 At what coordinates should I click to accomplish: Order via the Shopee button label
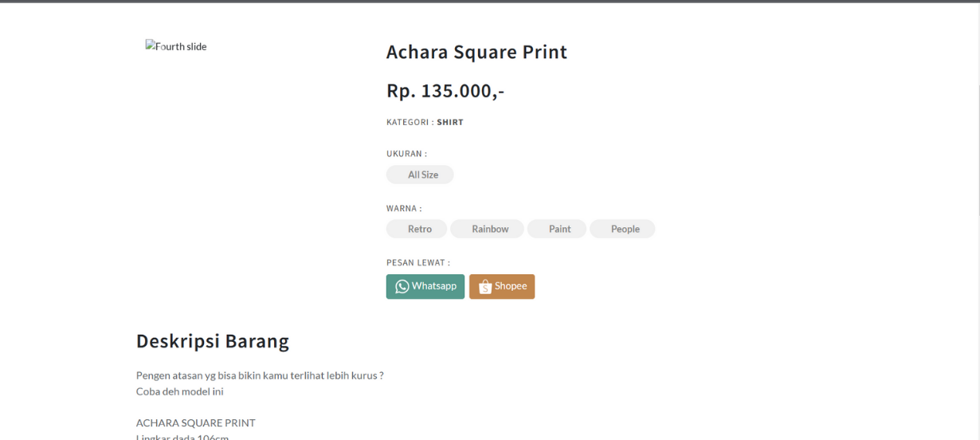click(x=511, y=286)
